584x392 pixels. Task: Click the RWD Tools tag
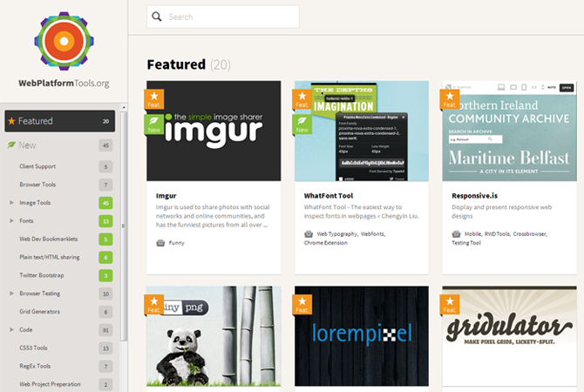coord(497,233)
